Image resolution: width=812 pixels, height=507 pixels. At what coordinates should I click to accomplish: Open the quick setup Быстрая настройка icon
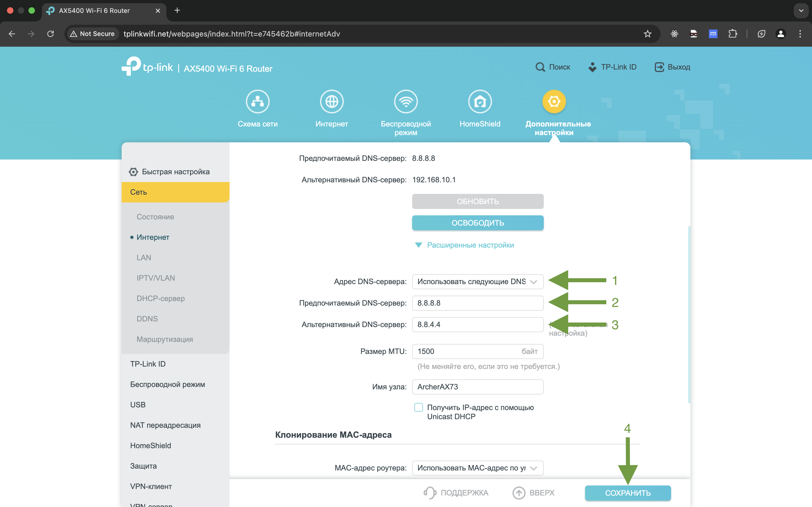(x=133, y=171)
